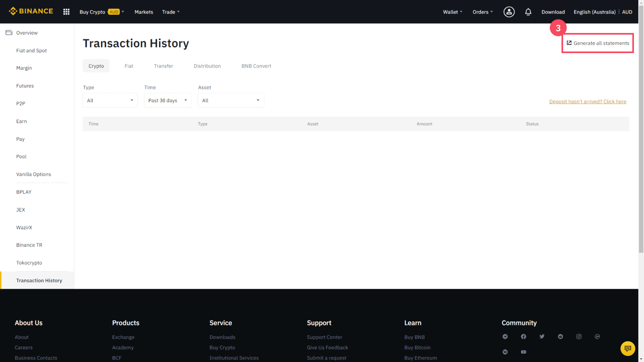Open the Asset filter dropdown
Viewport: 644px width, 362px height.
click(231, 100)
